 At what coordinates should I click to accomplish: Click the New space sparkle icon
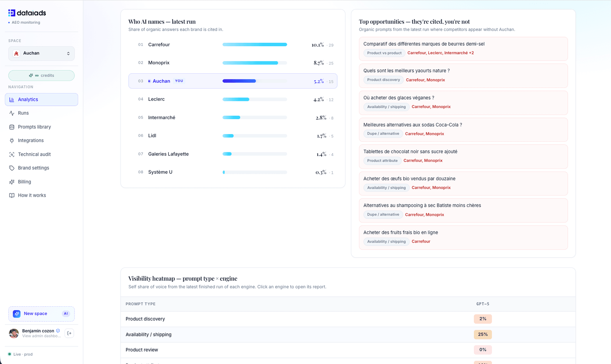pos(17,314)
